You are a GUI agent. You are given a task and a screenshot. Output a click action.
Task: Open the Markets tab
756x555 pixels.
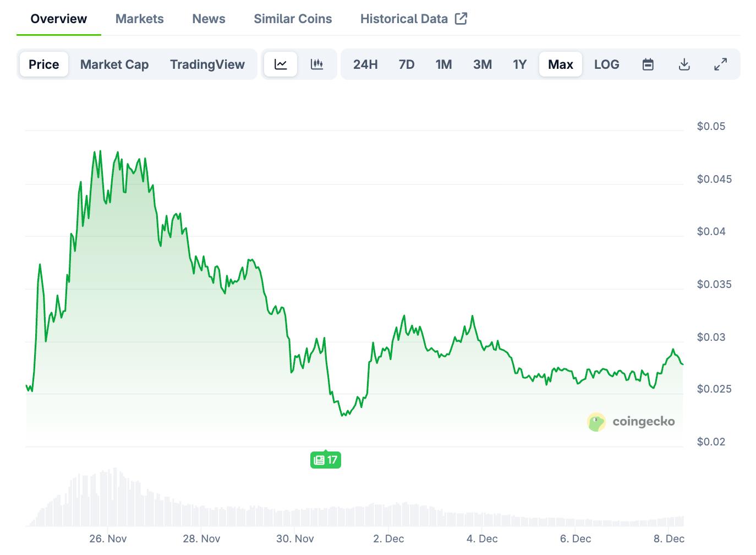140,19
